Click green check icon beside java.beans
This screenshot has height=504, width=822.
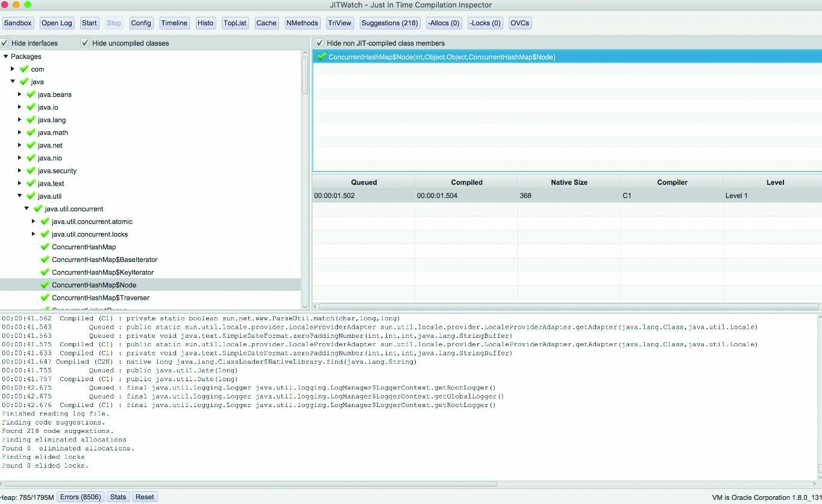31,94
